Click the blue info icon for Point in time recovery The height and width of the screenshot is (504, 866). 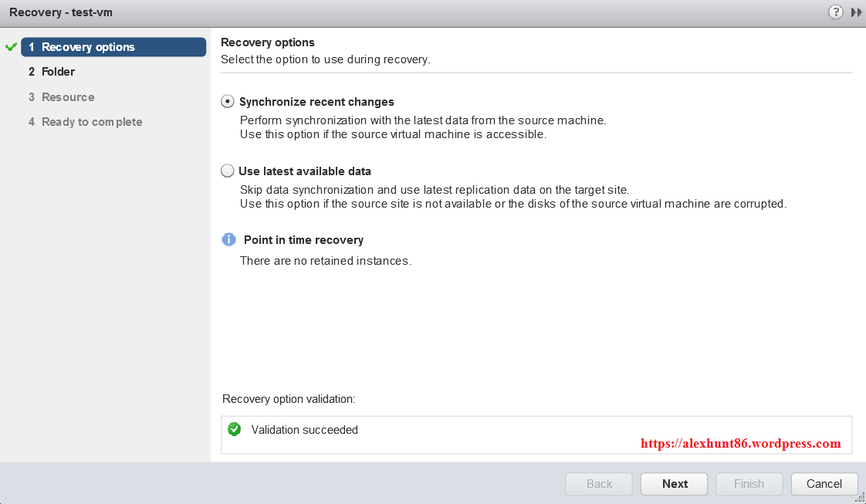pyautogui.click(x=228, y=239)
